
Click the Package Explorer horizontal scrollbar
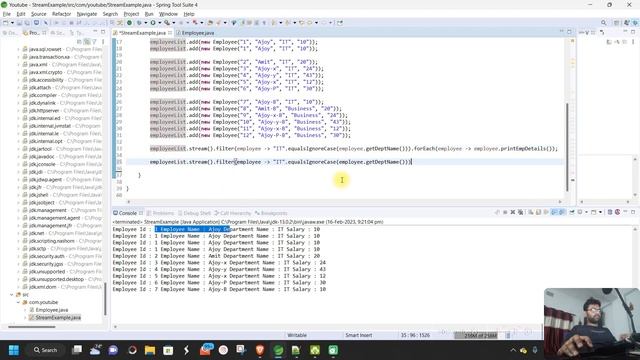pos(31,327)
